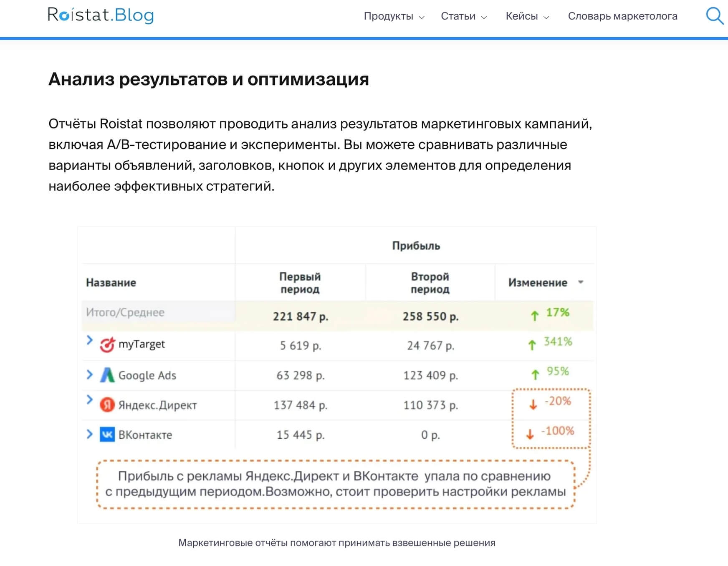The image size is (728, 566).
Task: Click the paragraph starting Отчёты Roistat позволяют
Action: (320, 155)
